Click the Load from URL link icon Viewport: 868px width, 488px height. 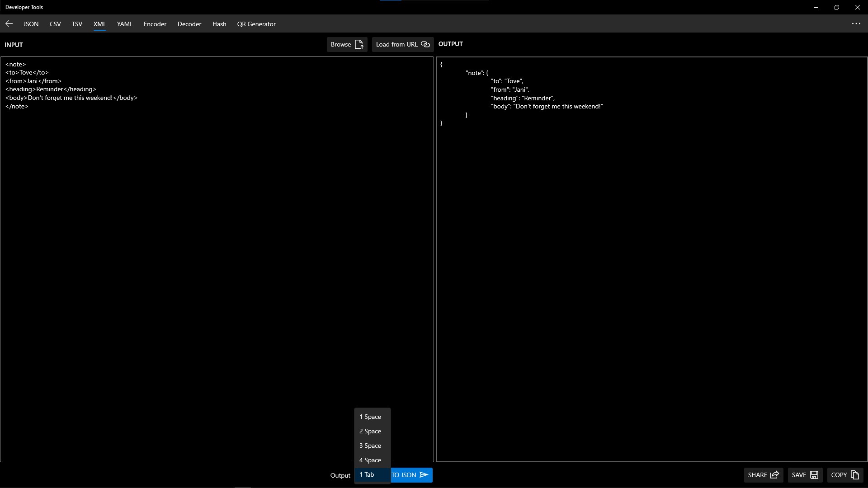(425, 44)
